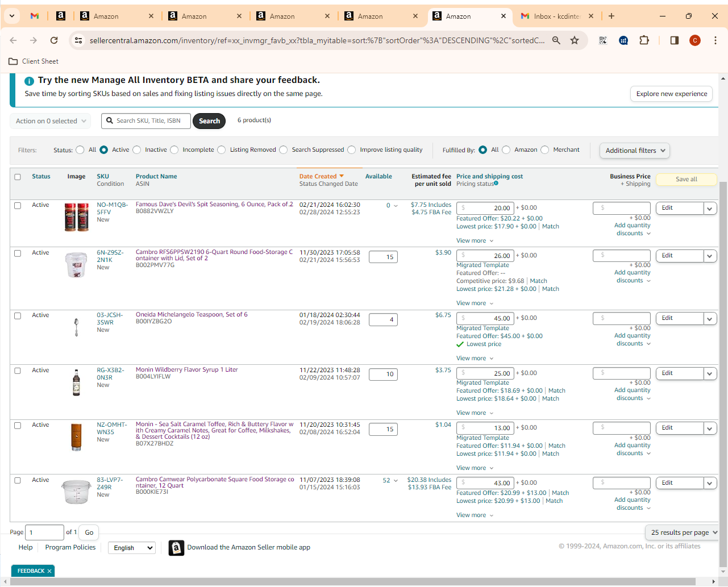
Task: Sort by the Available column header
Action: [378, 177]
